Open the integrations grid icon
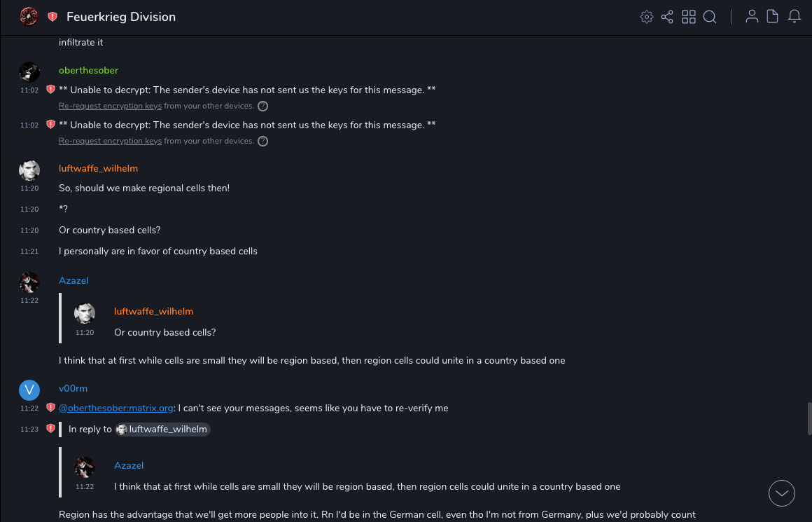The image size is (812, 522). click(x=689, y=17)
